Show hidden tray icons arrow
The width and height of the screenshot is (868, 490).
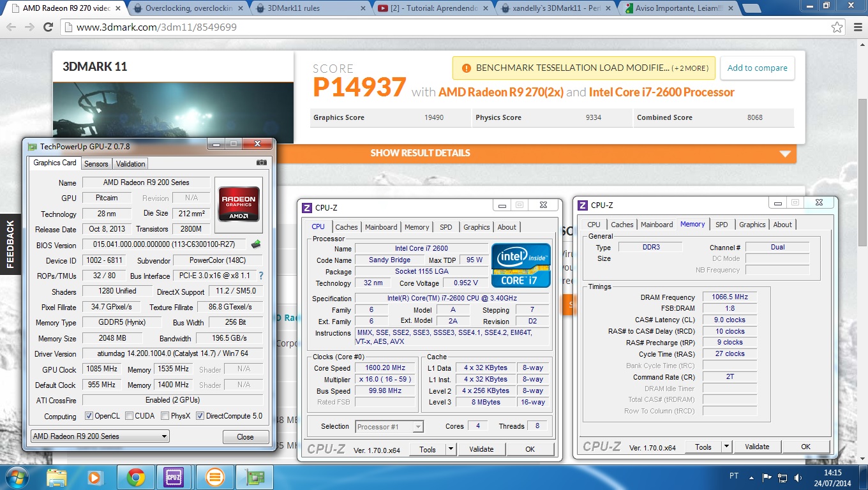pos(752,477)
